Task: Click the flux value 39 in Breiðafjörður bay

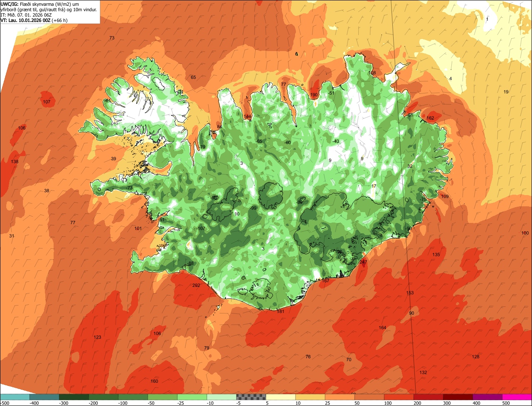Action: pos(113,159)
